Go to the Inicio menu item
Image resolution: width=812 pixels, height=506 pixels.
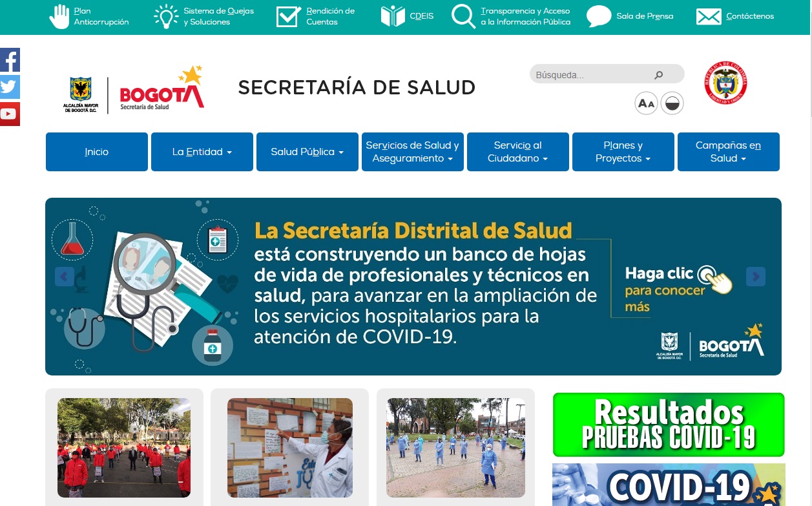(96, 152)
